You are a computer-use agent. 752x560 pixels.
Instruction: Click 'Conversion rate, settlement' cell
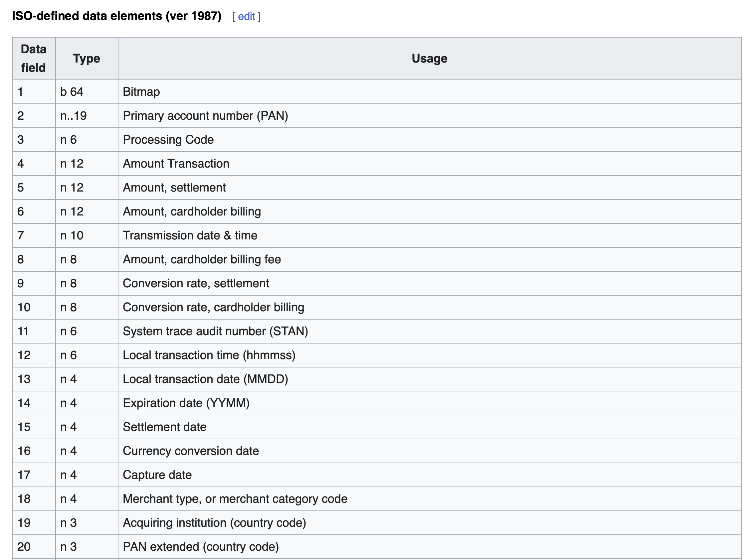(x=196, y=283)
